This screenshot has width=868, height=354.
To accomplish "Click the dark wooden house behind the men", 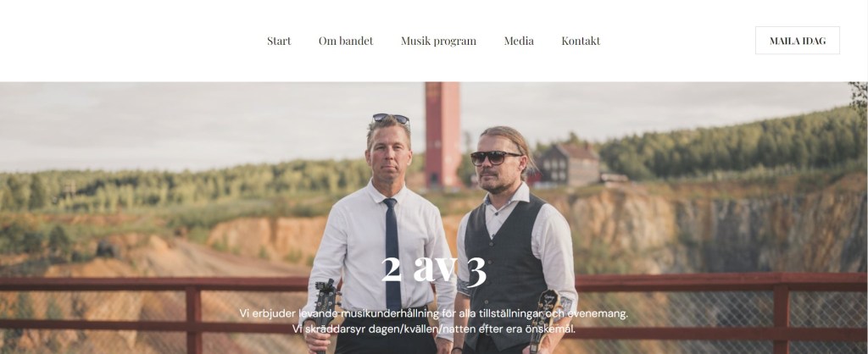I will [x=567, y=164].
